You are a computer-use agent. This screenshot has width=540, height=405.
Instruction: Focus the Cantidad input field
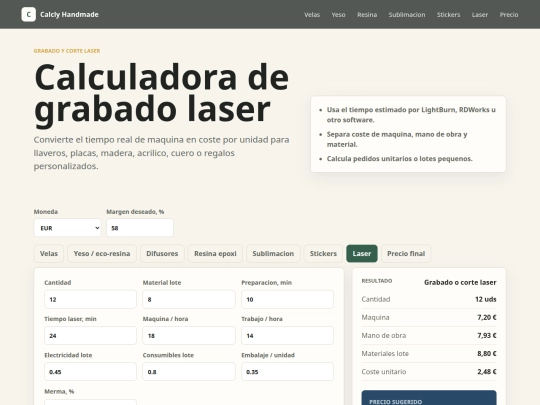(90, 299)
